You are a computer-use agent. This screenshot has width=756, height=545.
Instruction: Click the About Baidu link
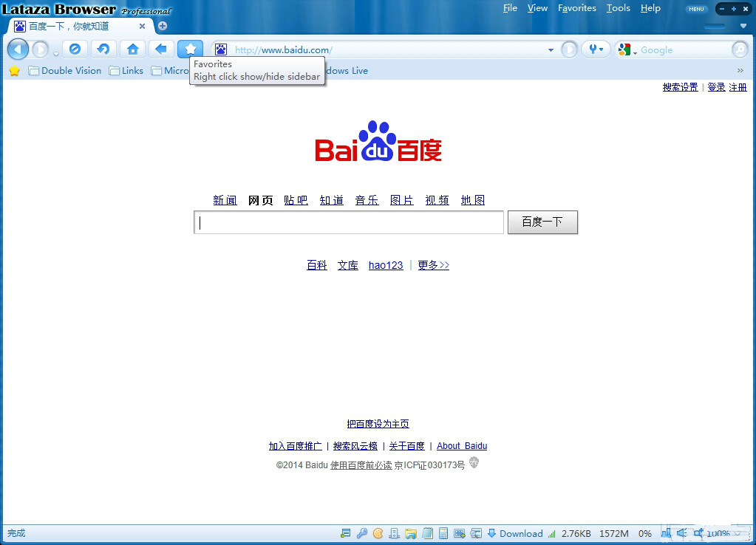tap(462, 446)
